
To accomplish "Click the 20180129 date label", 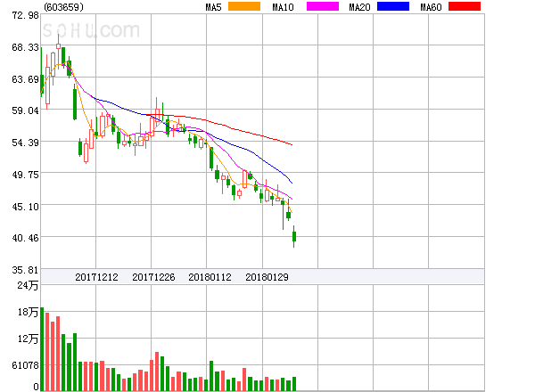I will 267,277.
